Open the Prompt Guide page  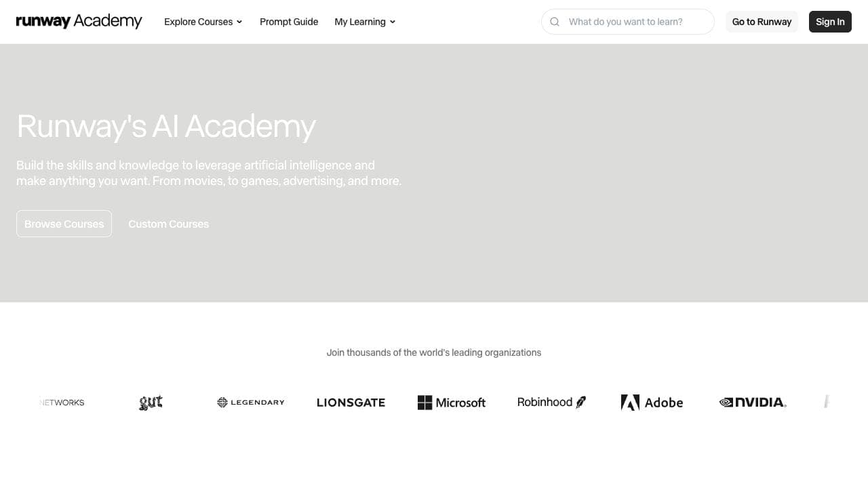tap(289, 22)
